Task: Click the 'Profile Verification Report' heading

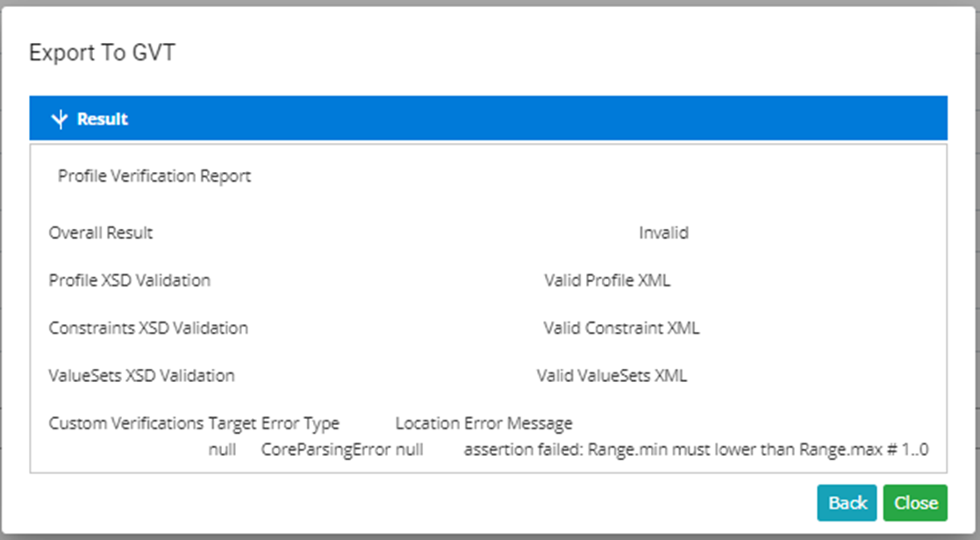Action: click(154, 176)
